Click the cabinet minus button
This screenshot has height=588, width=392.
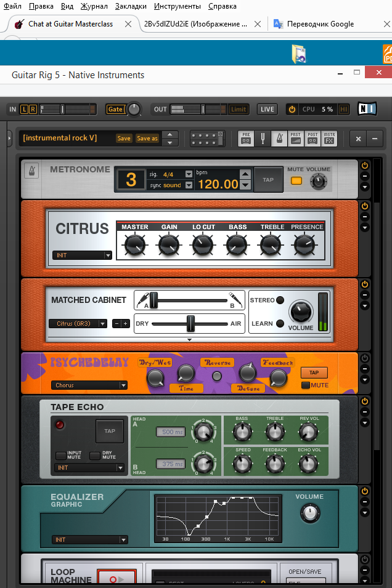tap(116, 324)
